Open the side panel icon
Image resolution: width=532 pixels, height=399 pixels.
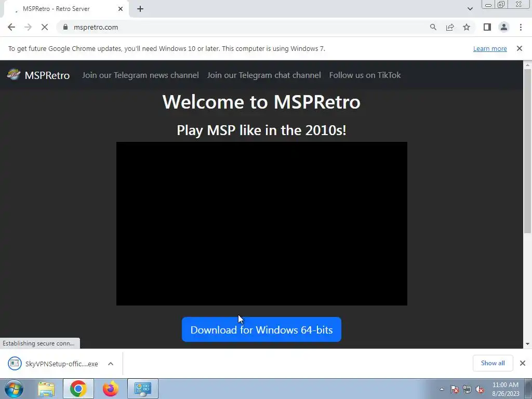point(487,27)
